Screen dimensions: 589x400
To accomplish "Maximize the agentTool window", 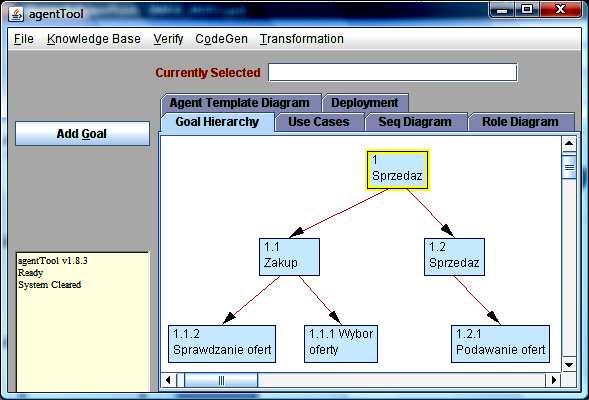I will point(527,9).
